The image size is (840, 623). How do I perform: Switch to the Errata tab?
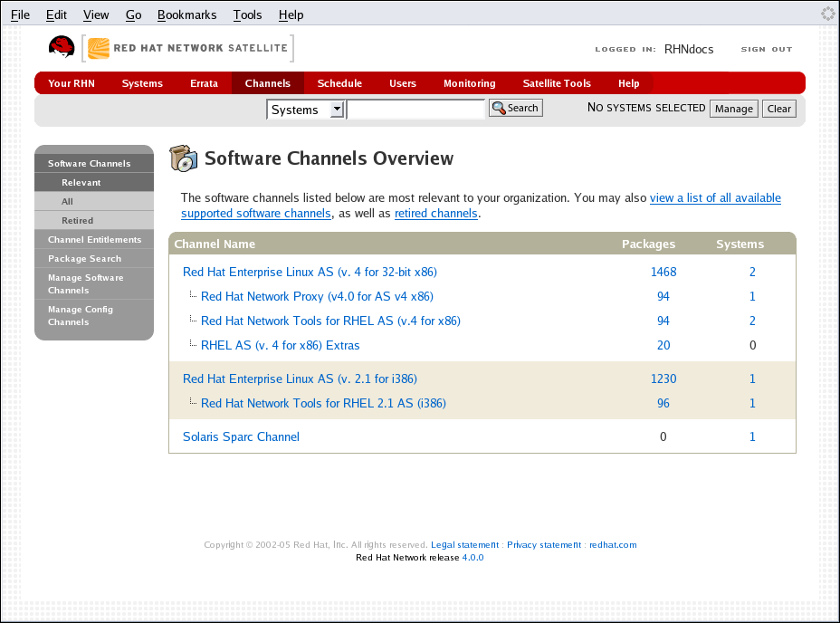204,83
